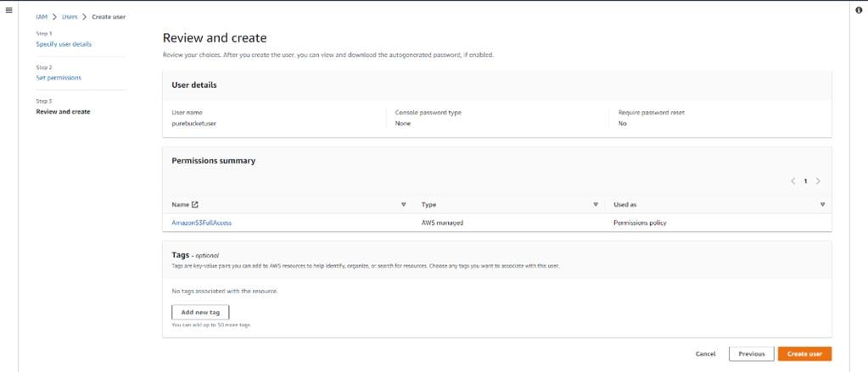The height and width of the screenshot is (372, 868).
Task: Click Create user breadcrumb text
Action: (109, 16)
